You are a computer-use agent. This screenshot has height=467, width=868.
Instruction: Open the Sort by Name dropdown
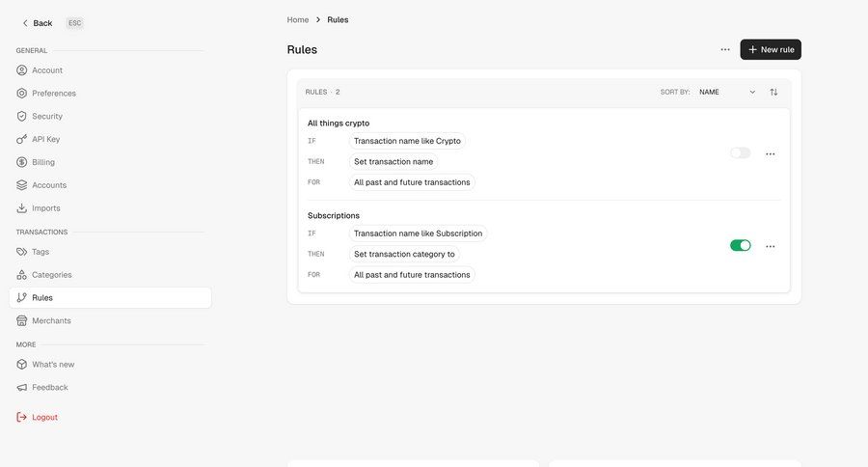(727, 92)
